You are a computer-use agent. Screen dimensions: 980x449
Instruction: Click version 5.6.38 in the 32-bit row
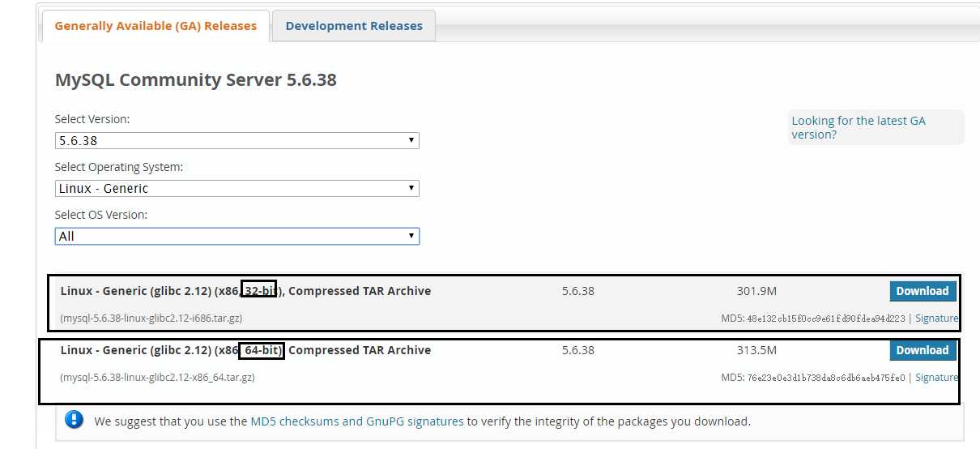[578, 291]
